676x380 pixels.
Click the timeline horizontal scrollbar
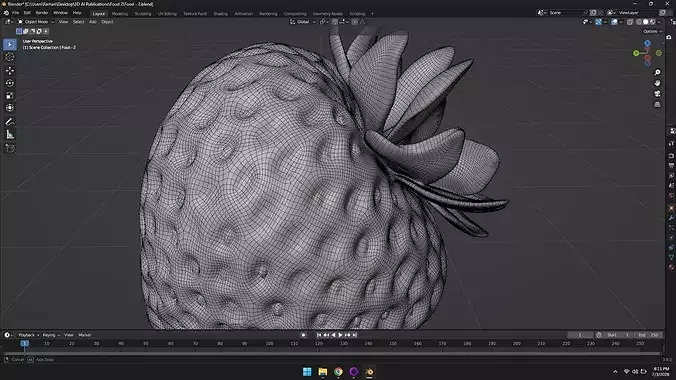[332, 353]
